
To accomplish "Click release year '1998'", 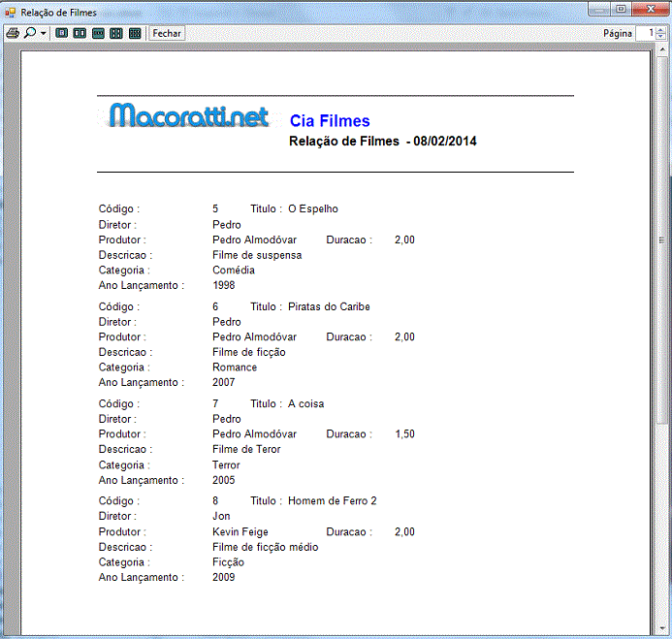I will pos(223,285).
